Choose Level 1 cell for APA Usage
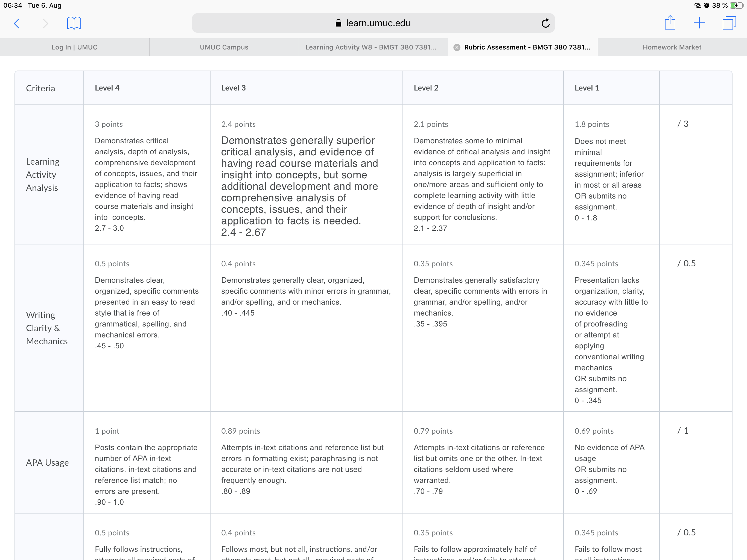 [611, 462]
